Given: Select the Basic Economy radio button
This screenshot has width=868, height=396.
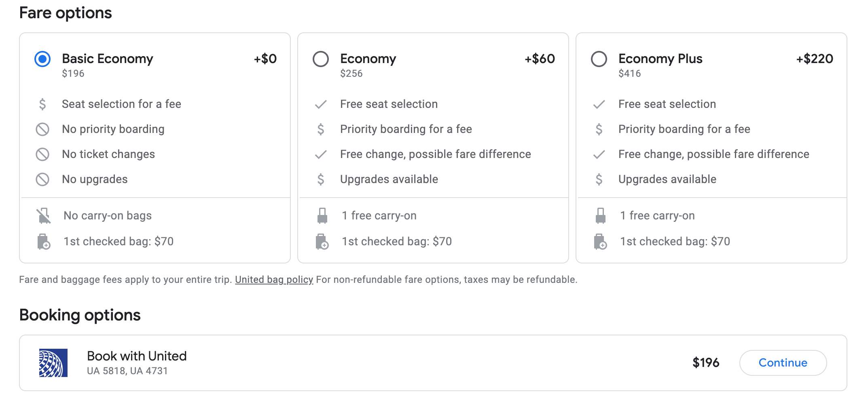Looking at the screenshot, I should click(42, 59).
